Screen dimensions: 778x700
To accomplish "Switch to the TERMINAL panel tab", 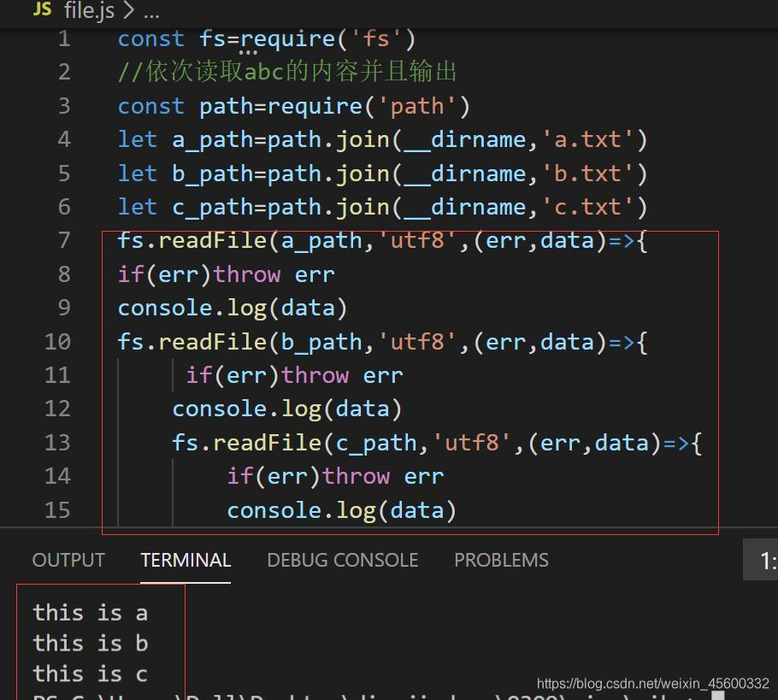I will 186,560.
